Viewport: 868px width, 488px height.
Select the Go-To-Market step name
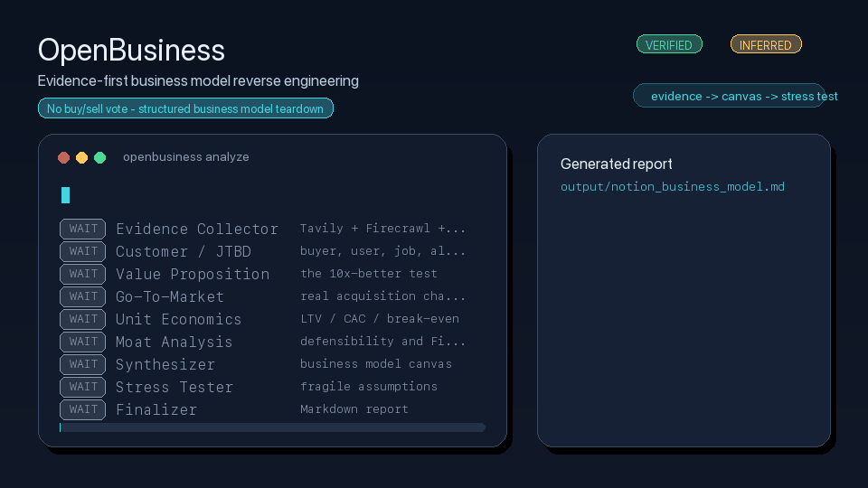[170, 297]
